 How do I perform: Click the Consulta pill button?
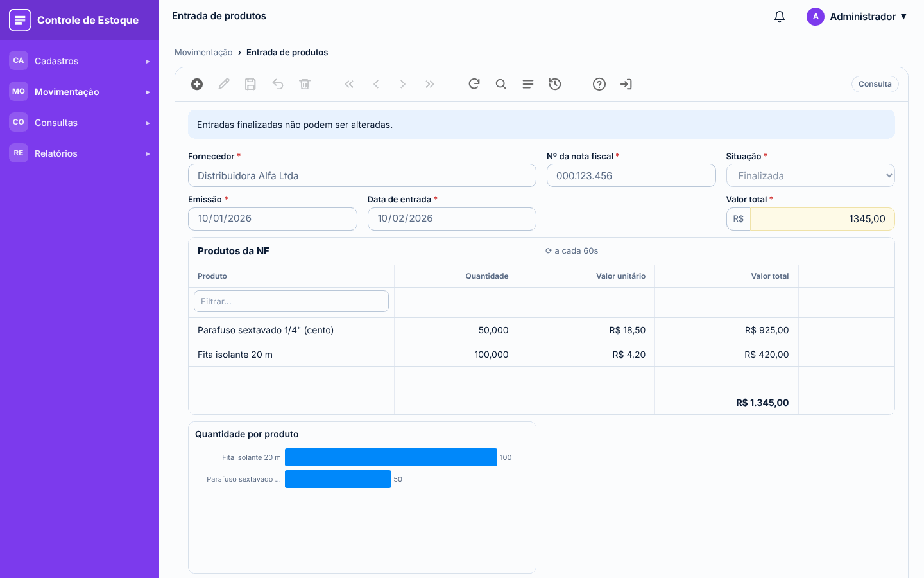(875, 84)
